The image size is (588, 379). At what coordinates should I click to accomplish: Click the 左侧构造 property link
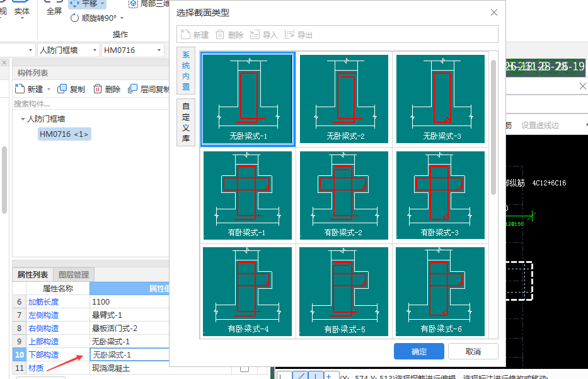tap(43, 315)
